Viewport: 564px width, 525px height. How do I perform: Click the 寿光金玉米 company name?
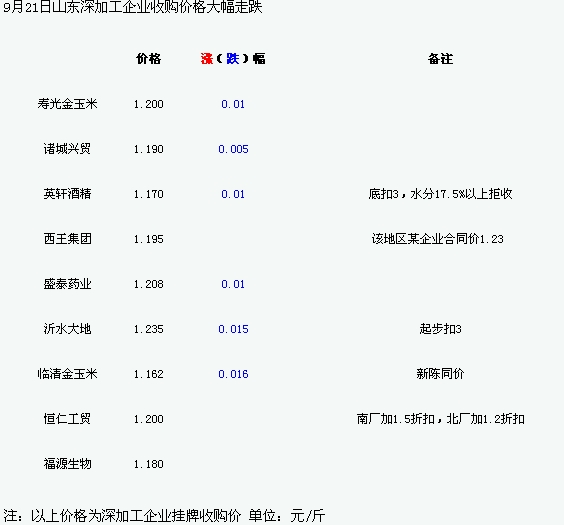(x=67, y=104)
